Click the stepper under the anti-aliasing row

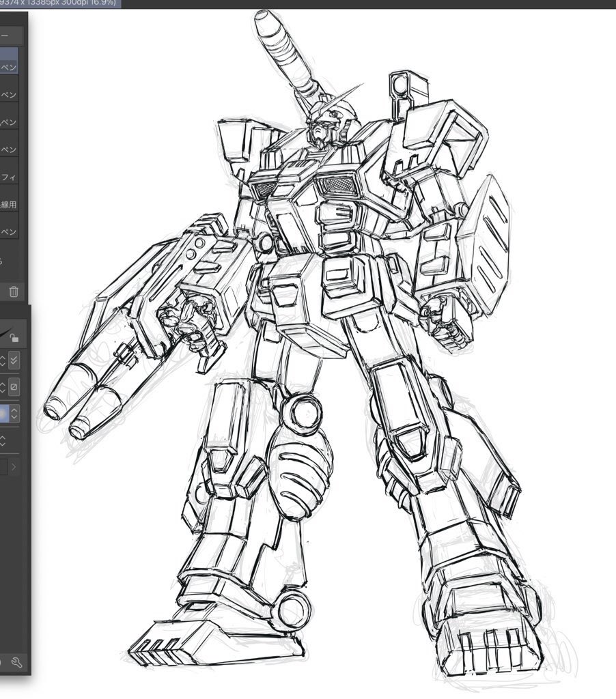(x=3, y=441)
